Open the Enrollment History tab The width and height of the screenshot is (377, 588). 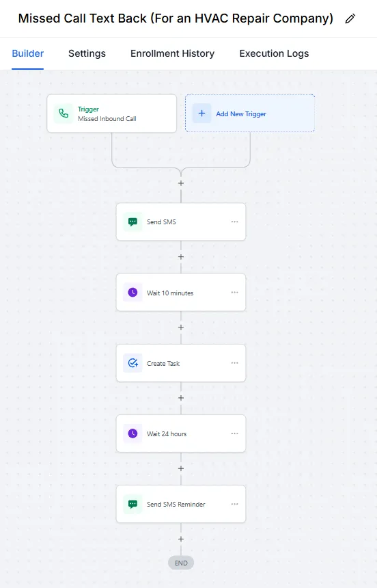point(172,53)
